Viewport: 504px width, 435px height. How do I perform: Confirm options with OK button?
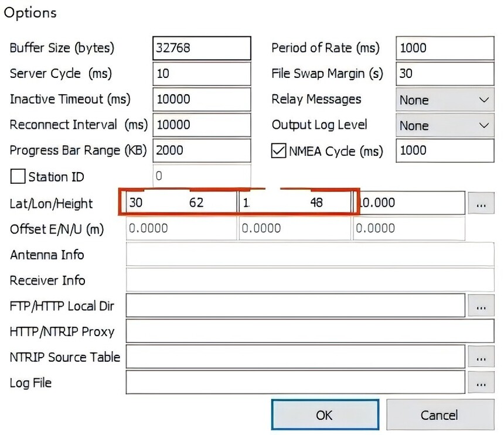tap(325, 415)
